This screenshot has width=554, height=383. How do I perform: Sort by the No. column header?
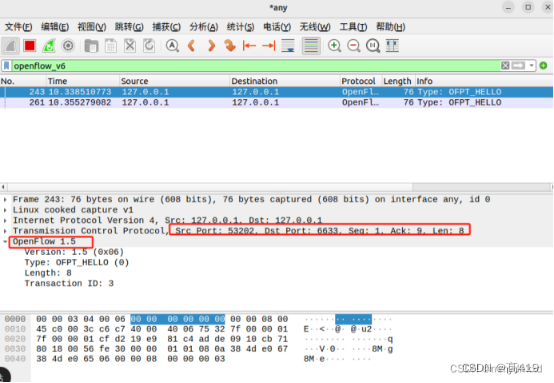[x=23, y=81]
